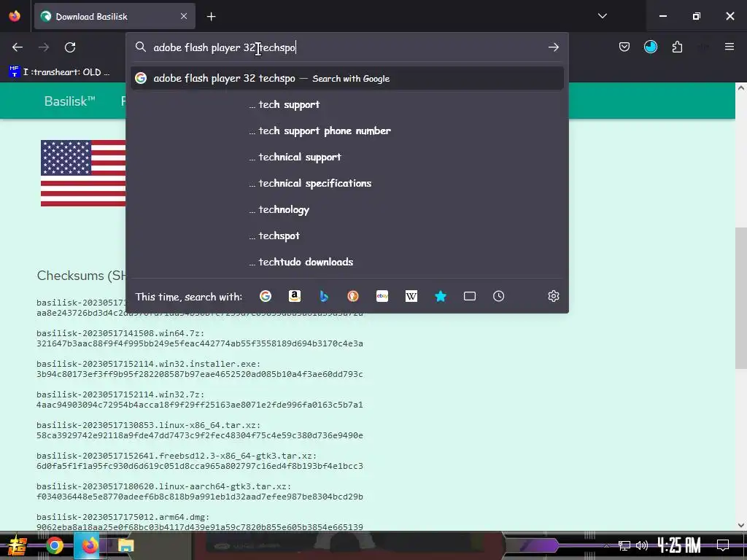This screenshot has width=747, height=560.
Task: Click the Forward navigation arrow
Action: [44, 47]
